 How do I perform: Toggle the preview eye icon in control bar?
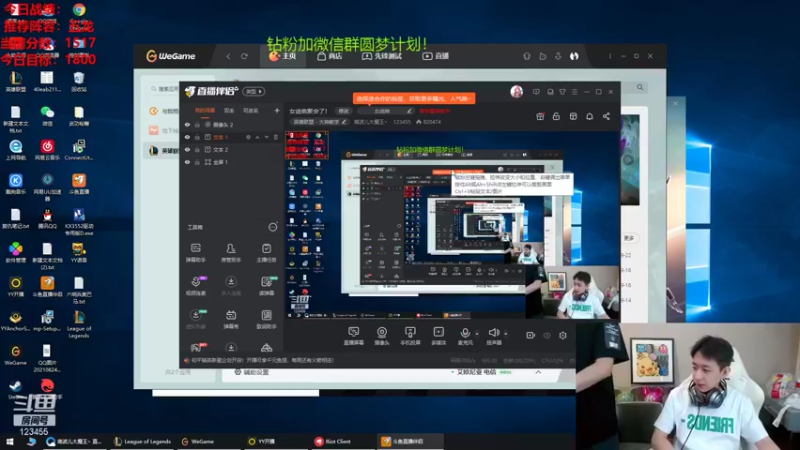[547, 335]
